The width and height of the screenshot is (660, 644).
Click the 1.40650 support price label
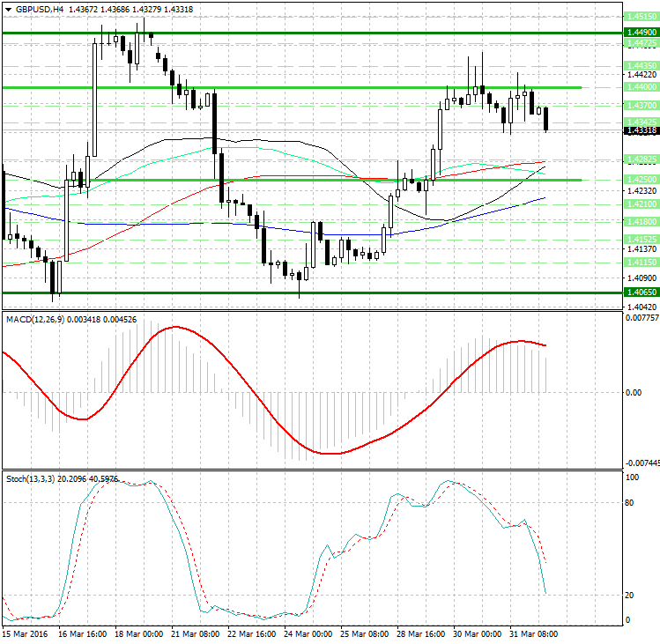(x=640, y=292)
